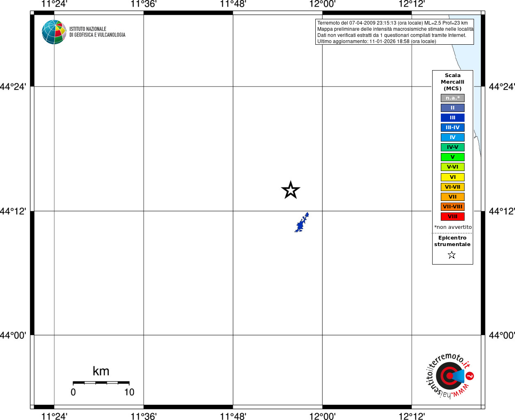The height and width of the screenshot is (420, 515).
Task: Click the earthquake info text box
Action: click(x=394, y=32)
